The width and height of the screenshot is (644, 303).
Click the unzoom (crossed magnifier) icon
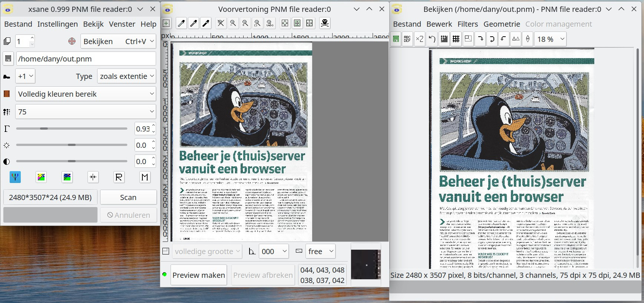click(x=221, y=23)
